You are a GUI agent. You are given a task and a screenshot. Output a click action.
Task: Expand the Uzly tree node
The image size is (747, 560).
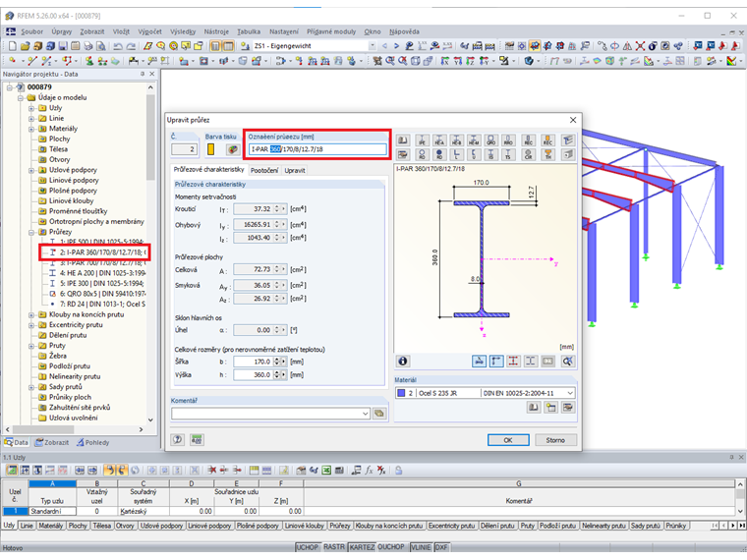click(31, 108)
